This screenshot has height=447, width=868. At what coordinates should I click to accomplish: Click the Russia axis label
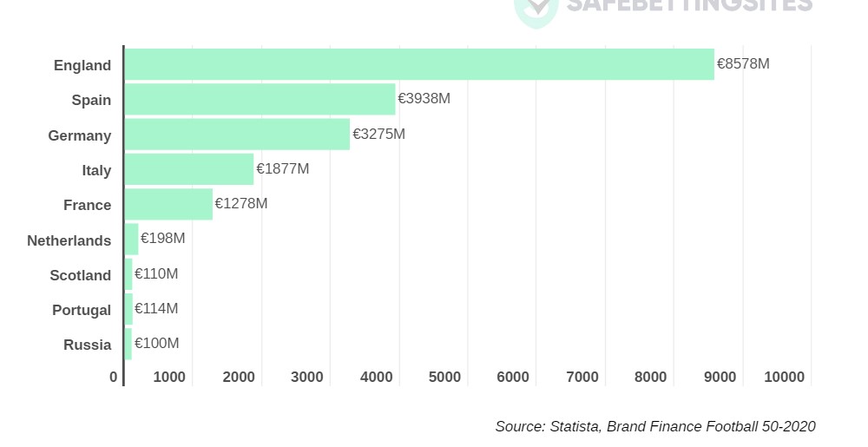pos(88,345)
